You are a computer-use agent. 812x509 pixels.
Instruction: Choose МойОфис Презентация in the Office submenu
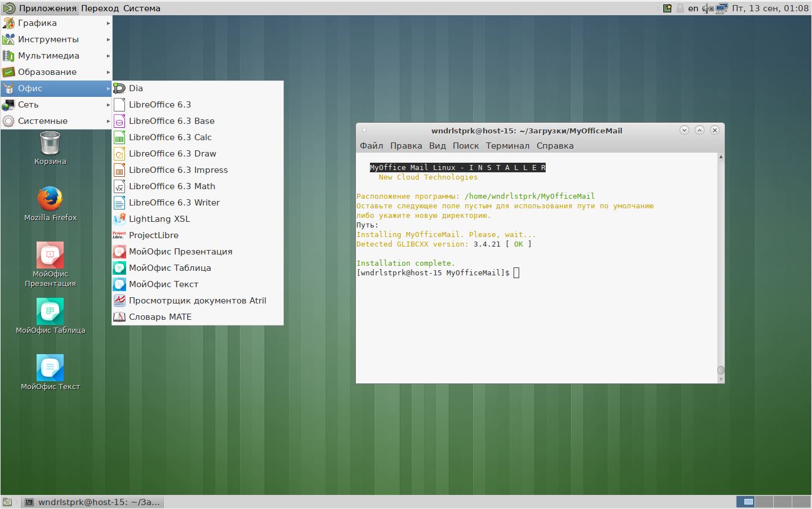coord(198,252)
